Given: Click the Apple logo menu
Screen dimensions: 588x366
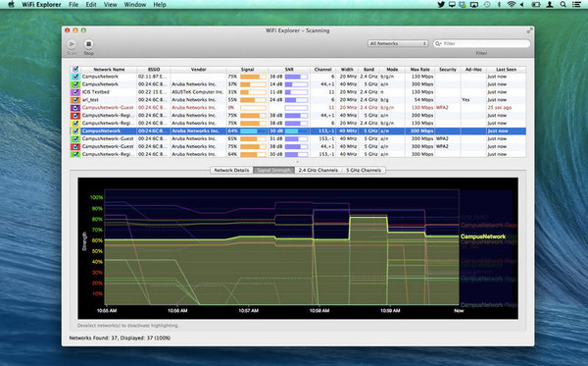Looking at the screenshot, I should click(x=11, y=5).
